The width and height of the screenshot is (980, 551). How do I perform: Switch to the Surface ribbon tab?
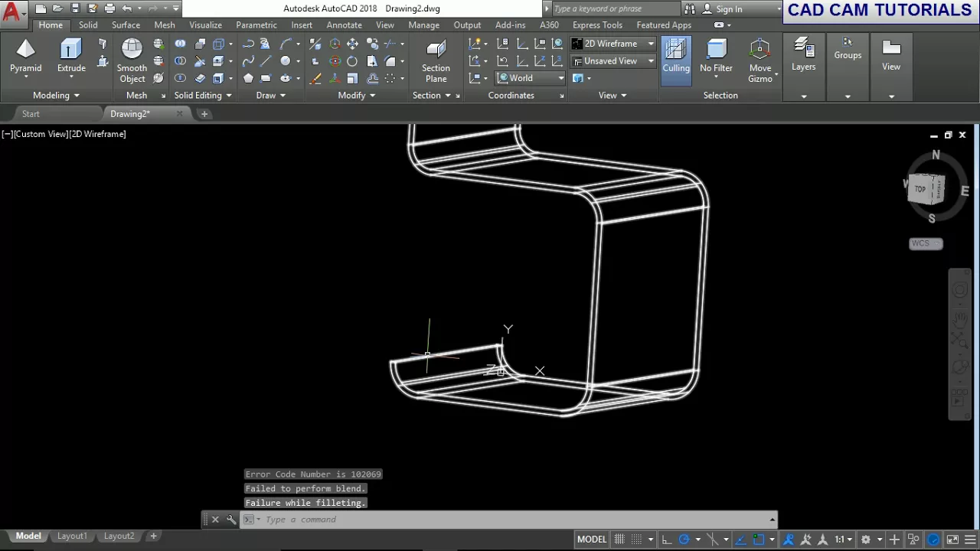[x=126, y=25]
